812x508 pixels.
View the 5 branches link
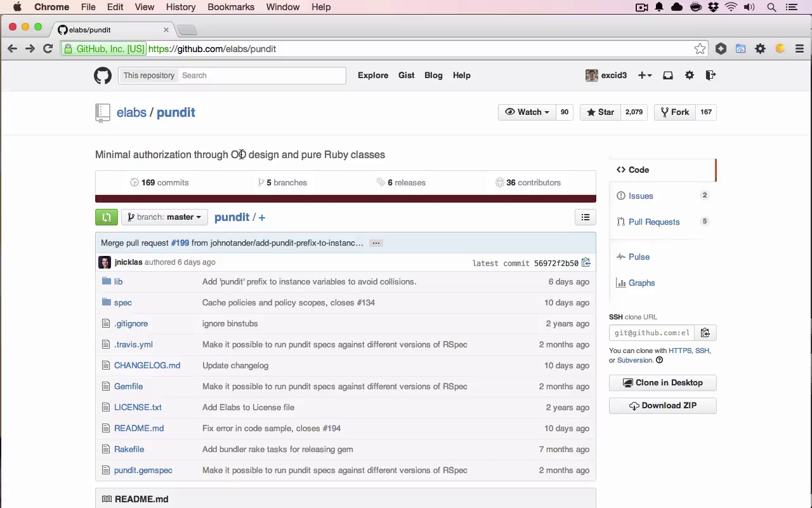(282, 182)
